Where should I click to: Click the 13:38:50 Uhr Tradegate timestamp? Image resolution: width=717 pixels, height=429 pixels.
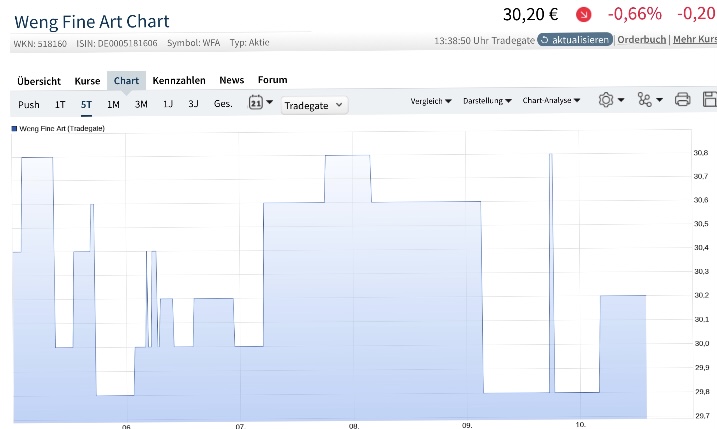point(484,41)
